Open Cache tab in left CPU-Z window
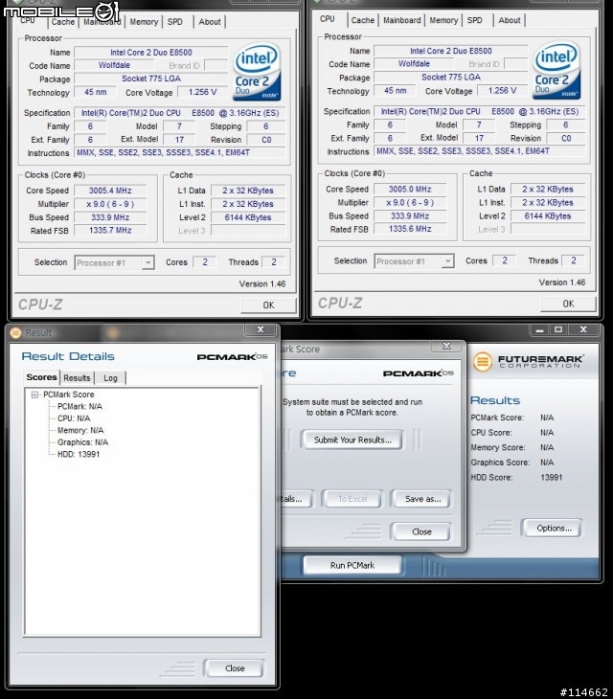 pos(62,22)
